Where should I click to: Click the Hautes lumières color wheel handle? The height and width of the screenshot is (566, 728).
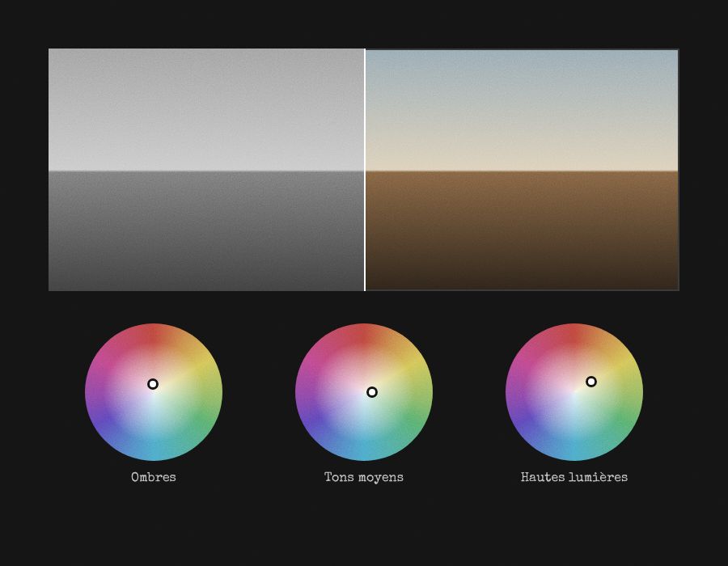(x=591, y=382)
